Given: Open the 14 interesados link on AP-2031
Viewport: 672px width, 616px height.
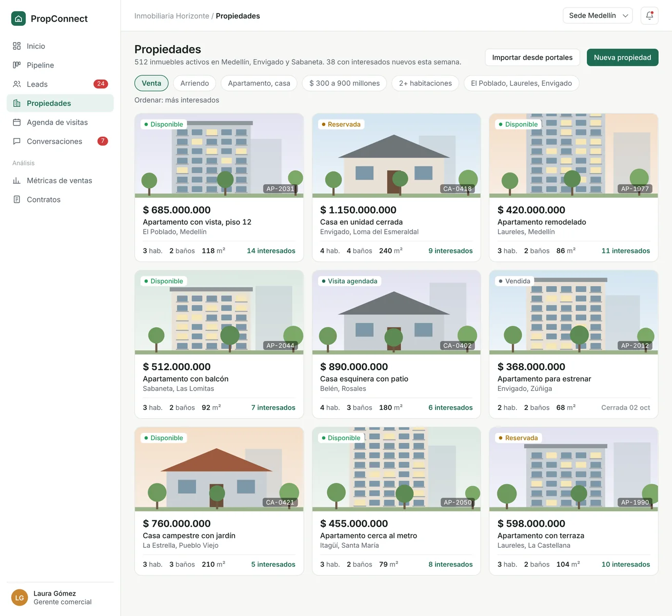Looking at the screenshot, I should tap(271, 251).
